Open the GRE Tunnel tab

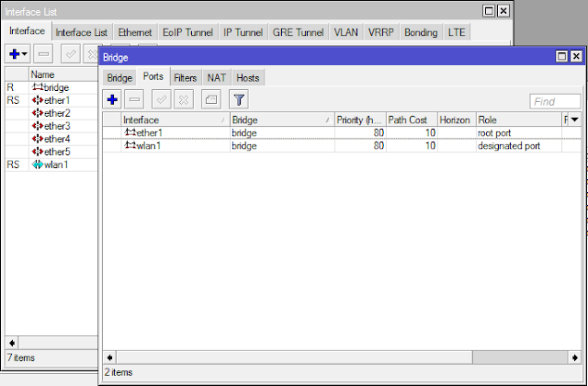(x=298, y=33)
